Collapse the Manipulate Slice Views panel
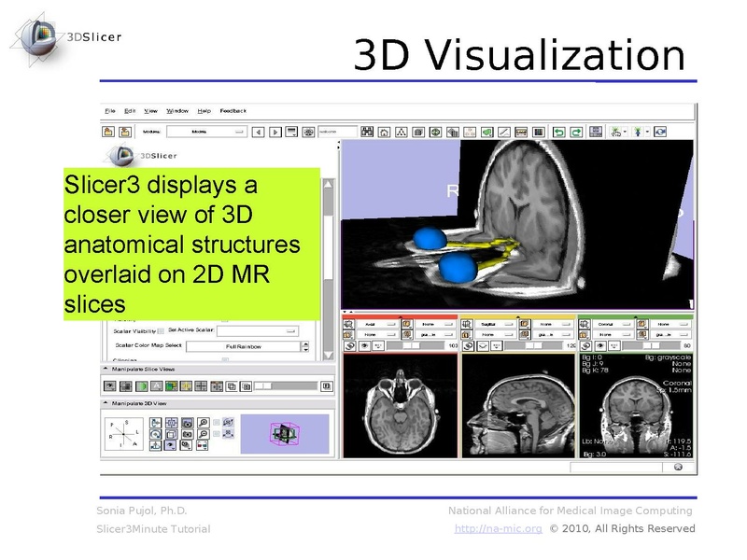Screen dimensions: 747x560 [x=106, y=368]
